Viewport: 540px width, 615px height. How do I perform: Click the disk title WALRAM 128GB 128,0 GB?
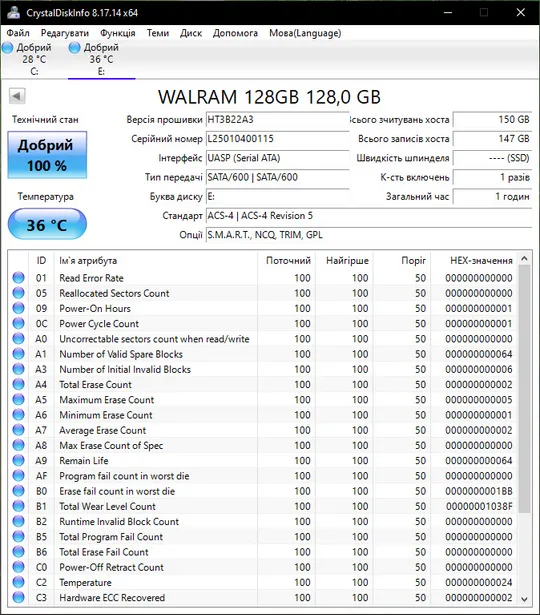[x=269, y=97]
